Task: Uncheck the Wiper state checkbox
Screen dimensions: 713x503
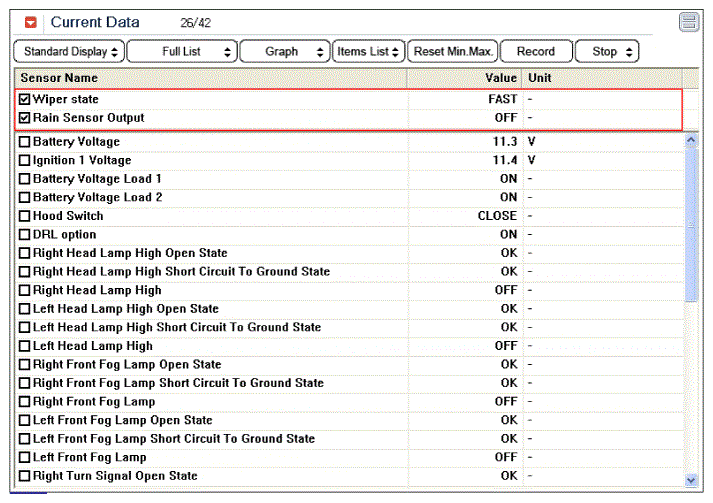Action: click(25, 99)
